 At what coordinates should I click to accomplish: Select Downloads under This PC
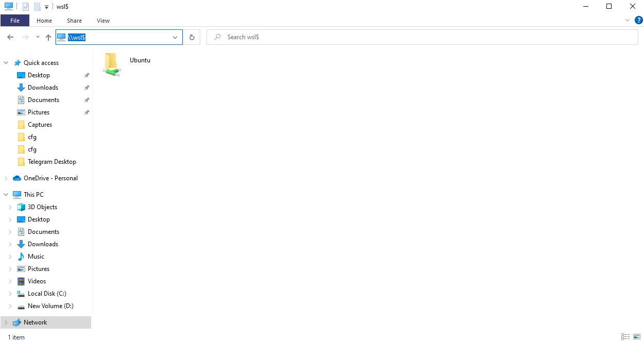[43, 244]
